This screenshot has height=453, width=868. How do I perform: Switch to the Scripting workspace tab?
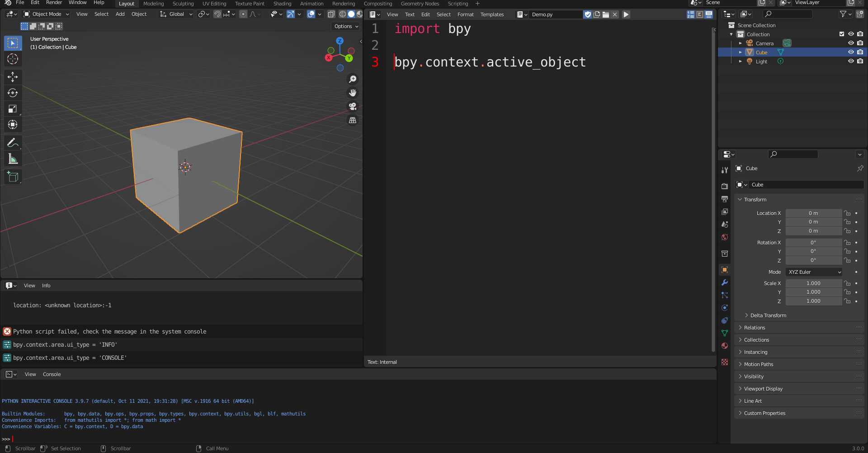click(x=458, y=4)
